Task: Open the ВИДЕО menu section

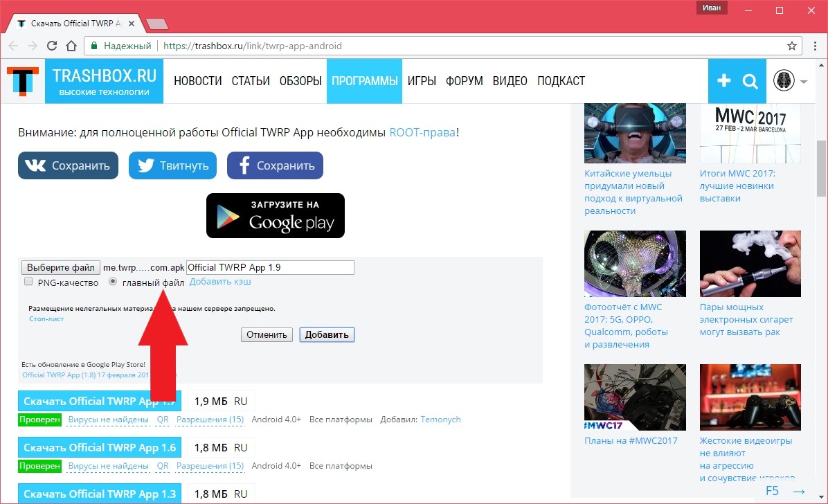Action: [x=510, y=81]
